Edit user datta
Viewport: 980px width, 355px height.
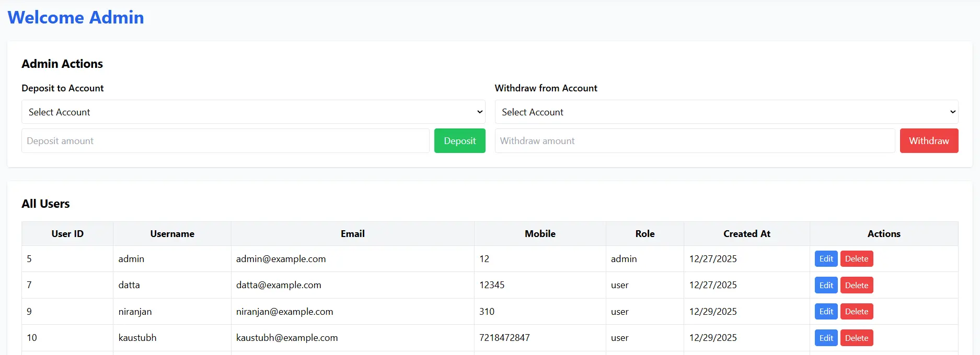826,286
